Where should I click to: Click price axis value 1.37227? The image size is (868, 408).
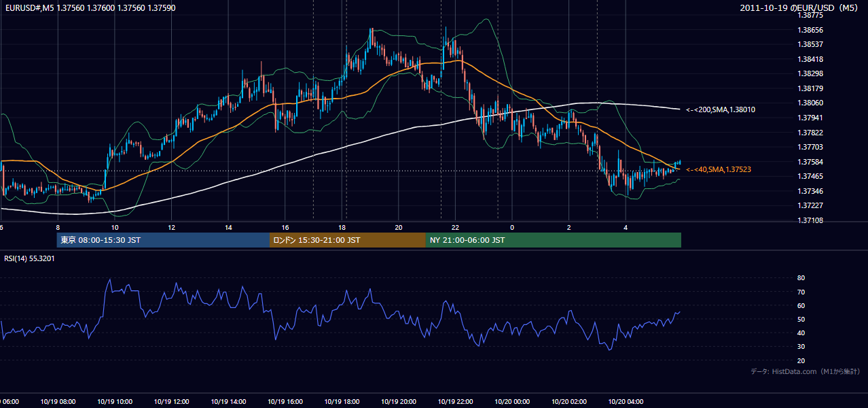coord(810,205)
